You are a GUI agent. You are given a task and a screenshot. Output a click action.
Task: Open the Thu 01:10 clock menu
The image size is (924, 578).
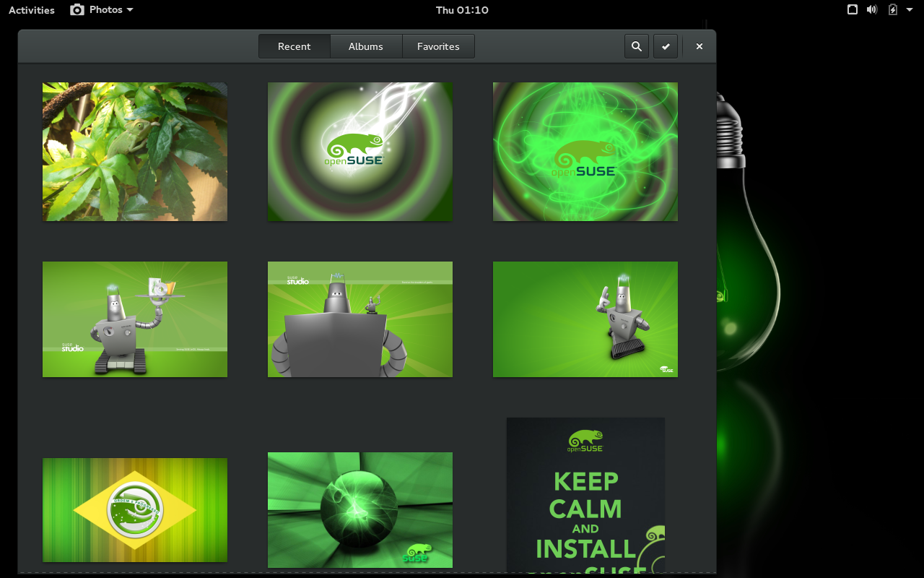462,10
